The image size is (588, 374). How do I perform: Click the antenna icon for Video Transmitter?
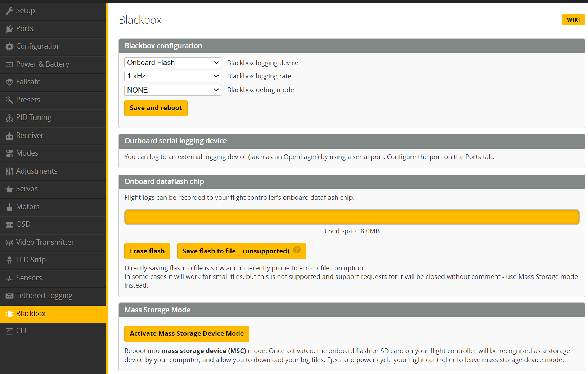pos(9,243)
